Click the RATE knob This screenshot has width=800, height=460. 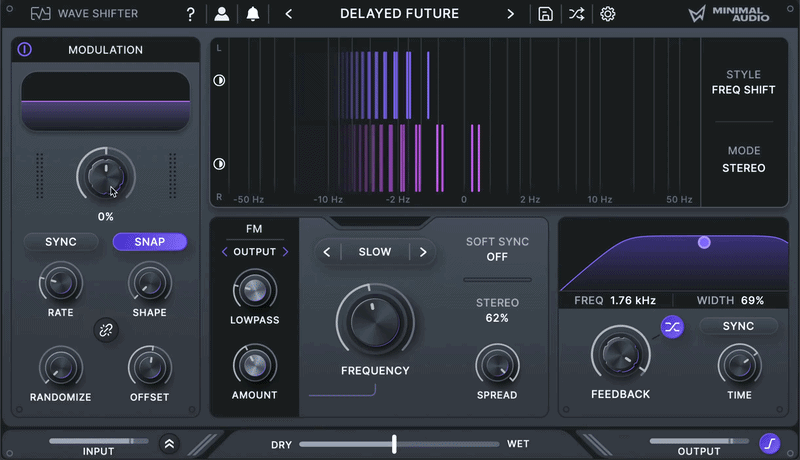61,283
